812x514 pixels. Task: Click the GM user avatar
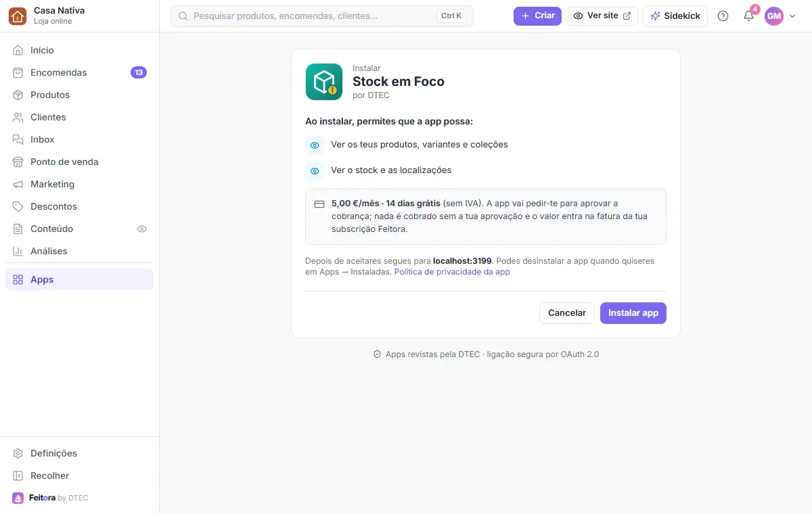774,16
